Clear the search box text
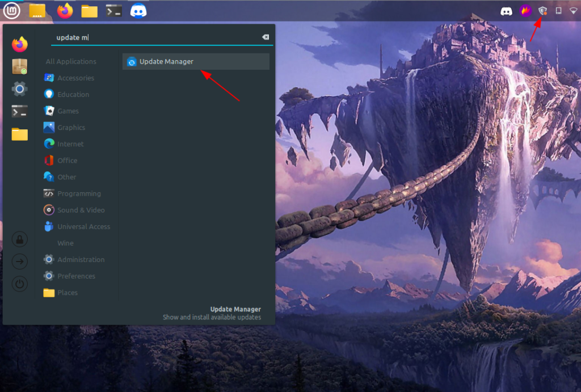 266,37
